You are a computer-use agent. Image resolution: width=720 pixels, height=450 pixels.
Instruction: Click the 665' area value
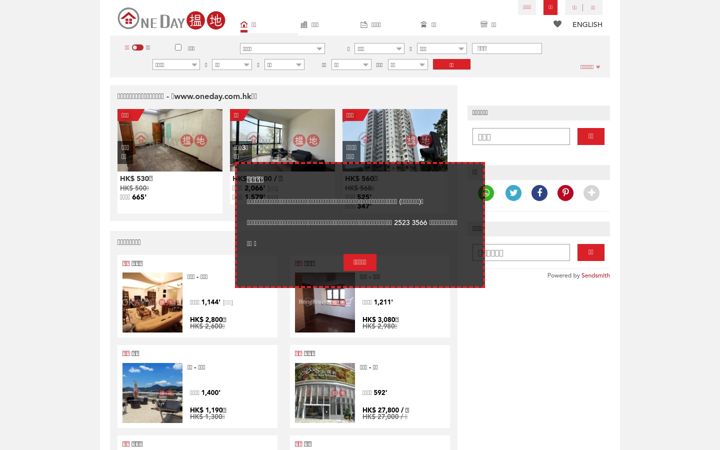pyautogui.click(x=139, y=197)
